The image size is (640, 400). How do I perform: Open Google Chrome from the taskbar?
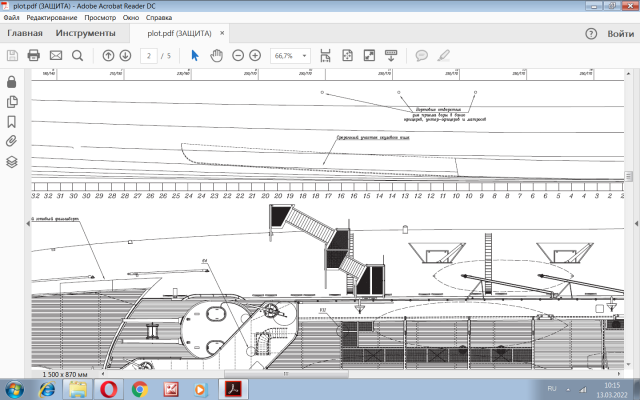(139, 388)
